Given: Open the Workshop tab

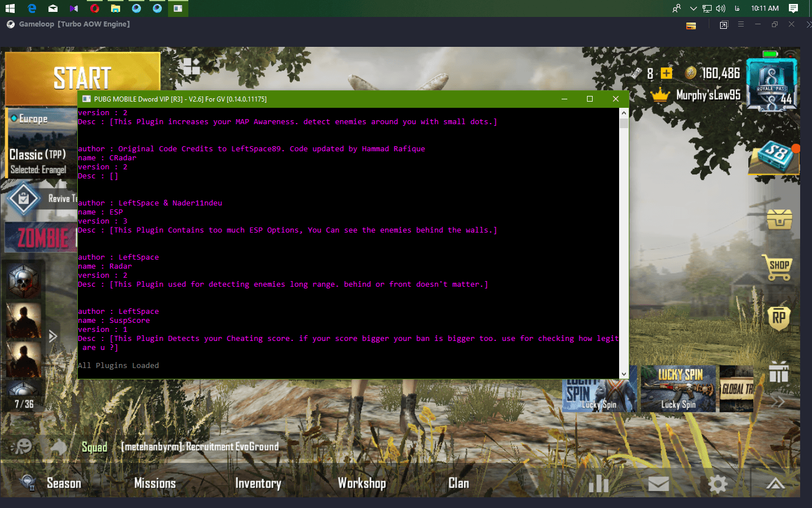Looking at the screenshot, I should [x=362, y=483].
